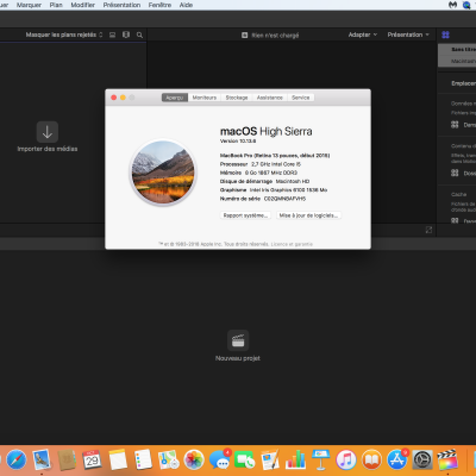Click the Nouveau projet label

click(238, 358)
